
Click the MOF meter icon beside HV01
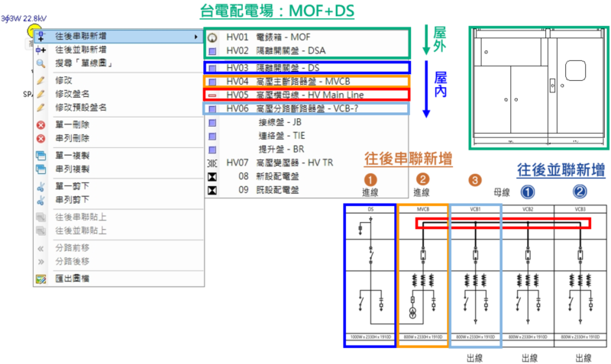[212, 37]
